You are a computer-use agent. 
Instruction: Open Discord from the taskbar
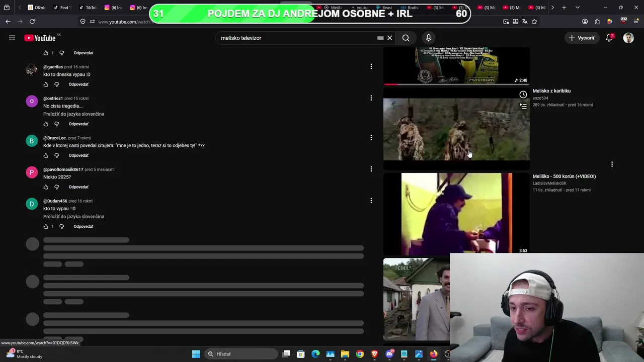(389, 354)
